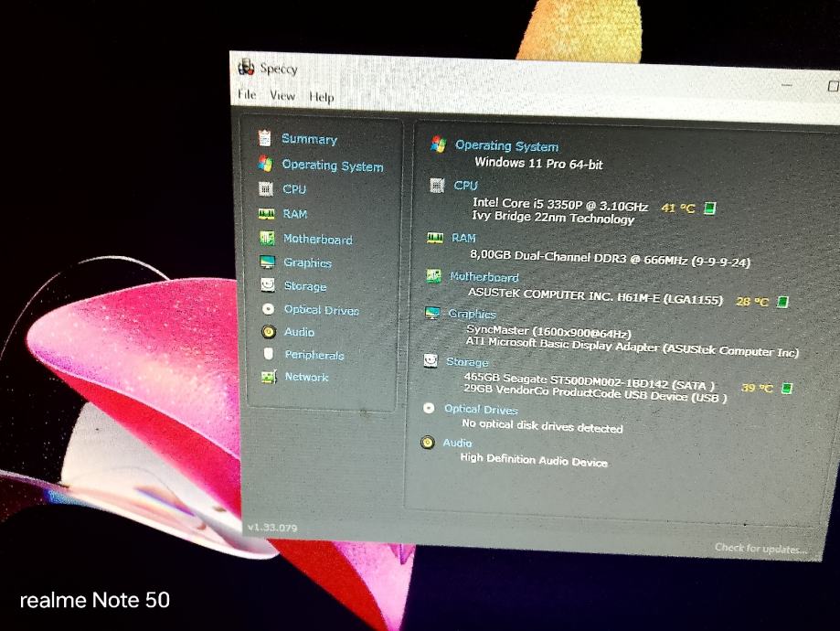
Task: Go to RAM section in sidebar
Action: click(x=295, y=214)
